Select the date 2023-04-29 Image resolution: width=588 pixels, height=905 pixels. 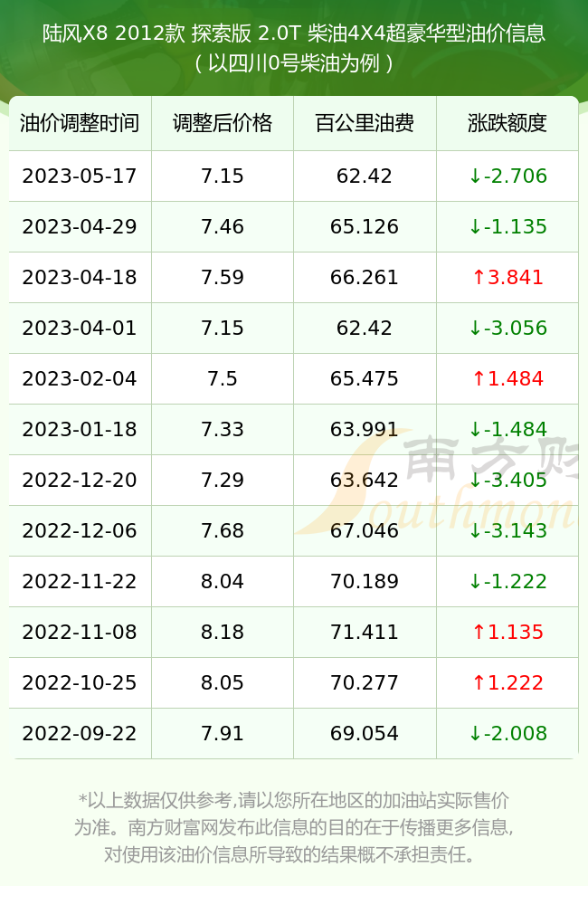(80, 227)
